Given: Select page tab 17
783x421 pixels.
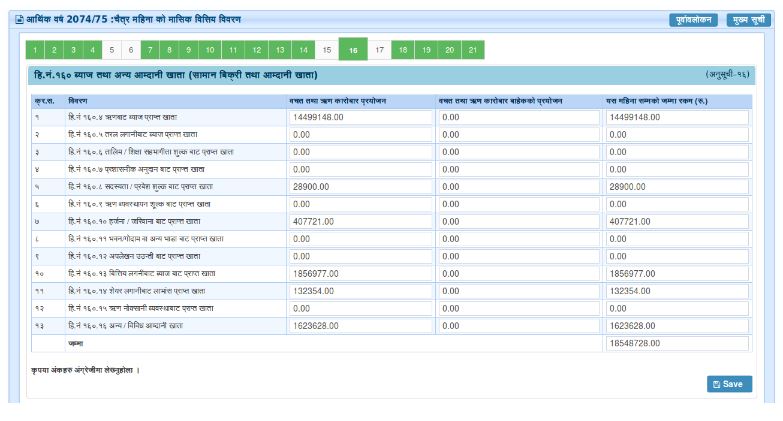Looking at the screenshot, I should coord(380,50).
